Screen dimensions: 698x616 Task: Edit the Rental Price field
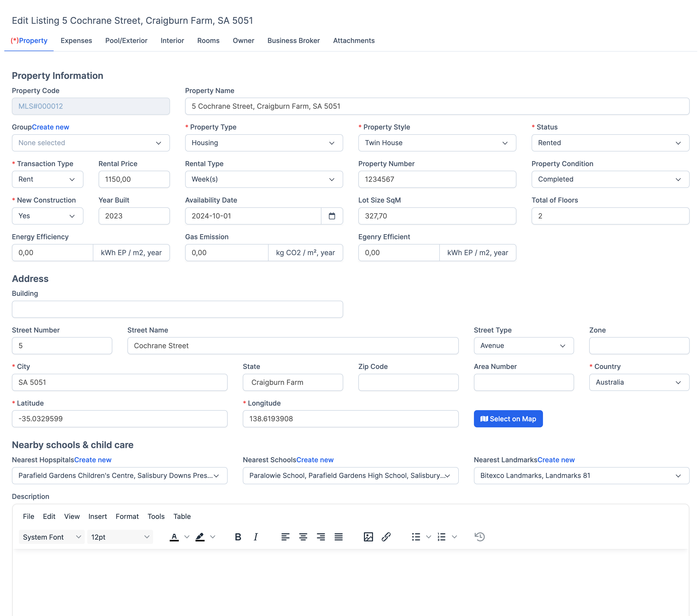[x=134, y=179]
